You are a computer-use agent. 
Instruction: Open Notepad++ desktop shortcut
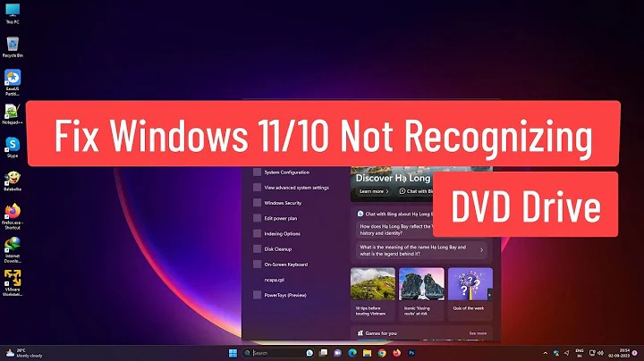pyautogui.click(x=13, y=114)
